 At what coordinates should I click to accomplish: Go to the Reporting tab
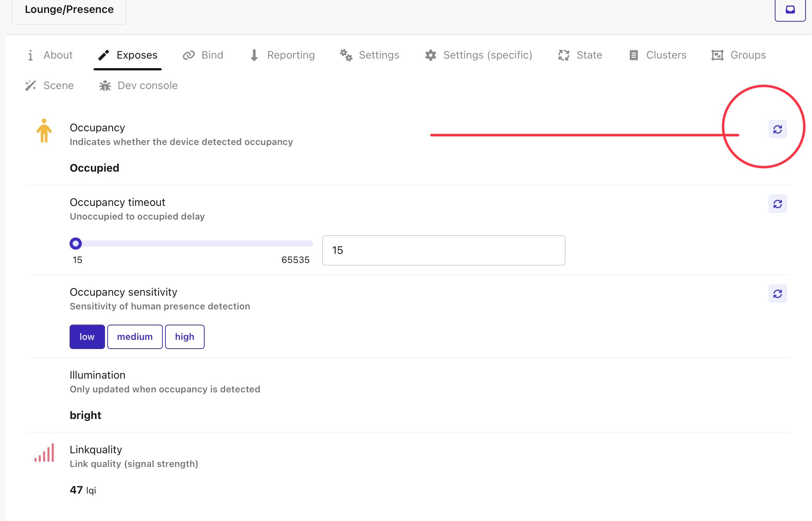click(282, 55)
